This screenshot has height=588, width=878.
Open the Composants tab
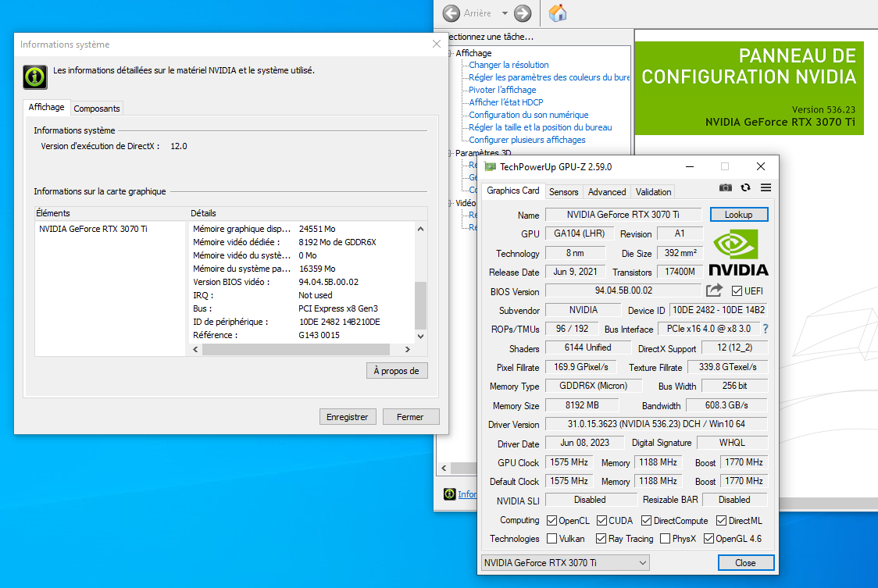97,109
